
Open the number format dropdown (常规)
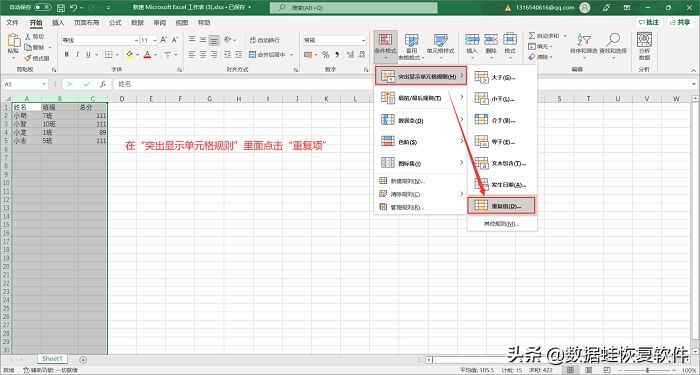[363, 40]
